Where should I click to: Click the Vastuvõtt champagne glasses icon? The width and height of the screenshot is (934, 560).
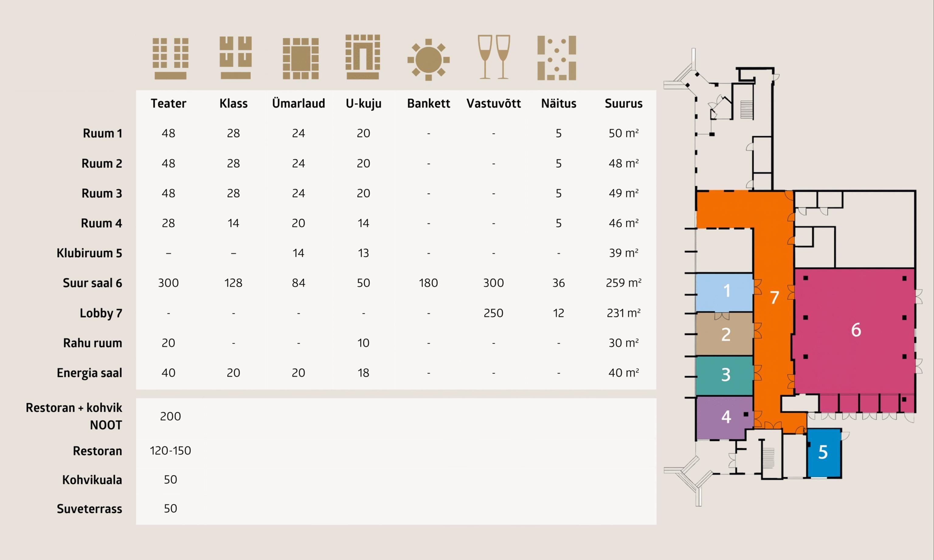(x=494, y=57)
